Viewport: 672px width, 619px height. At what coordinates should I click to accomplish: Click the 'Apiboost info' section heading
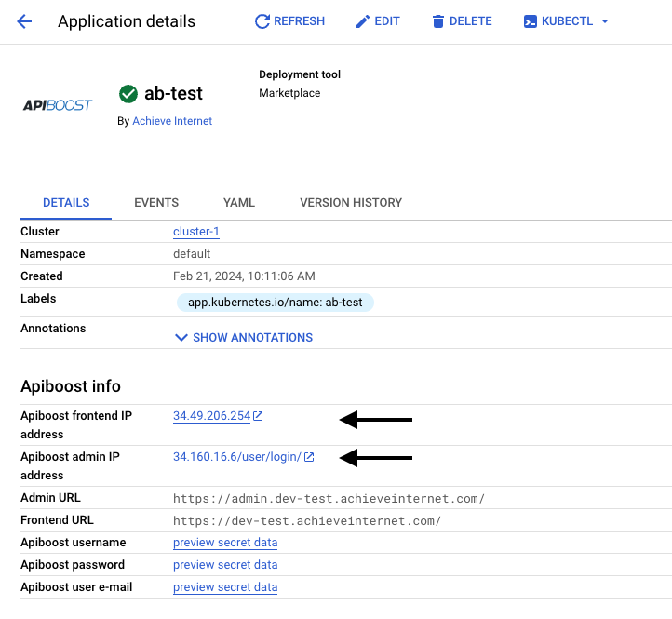[71, 386]
